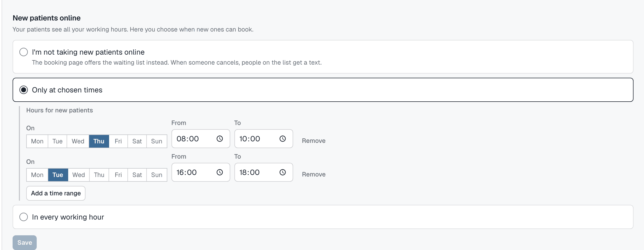Click the From time field showing 08:00

coord(201,139)
